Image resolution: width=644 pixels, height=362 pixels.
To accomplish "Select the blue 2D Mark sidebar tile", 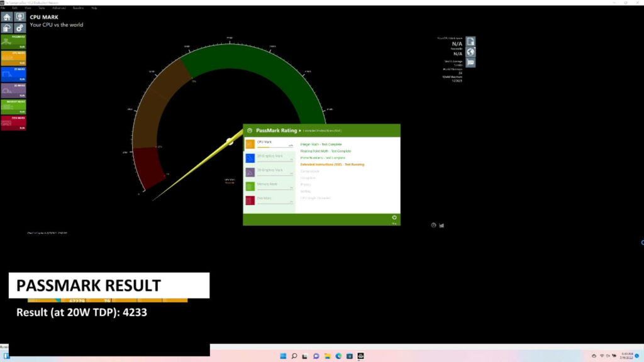I will [13, 74].
